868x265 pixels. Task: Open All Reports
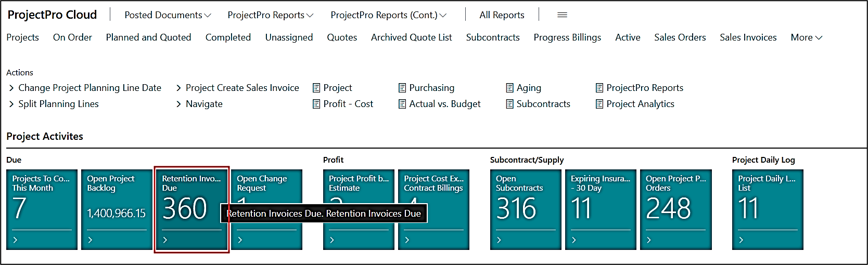pos(502,15)
